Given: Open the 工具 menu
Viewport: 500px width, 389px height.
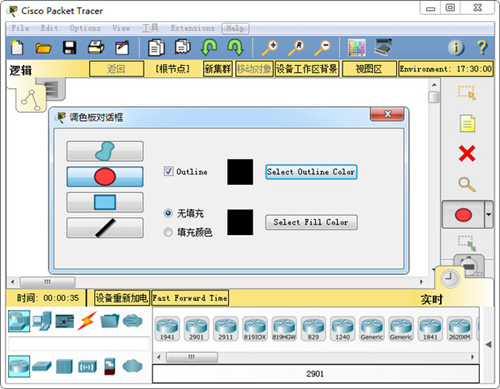Looking at the screenshot, I should (150, 28).
